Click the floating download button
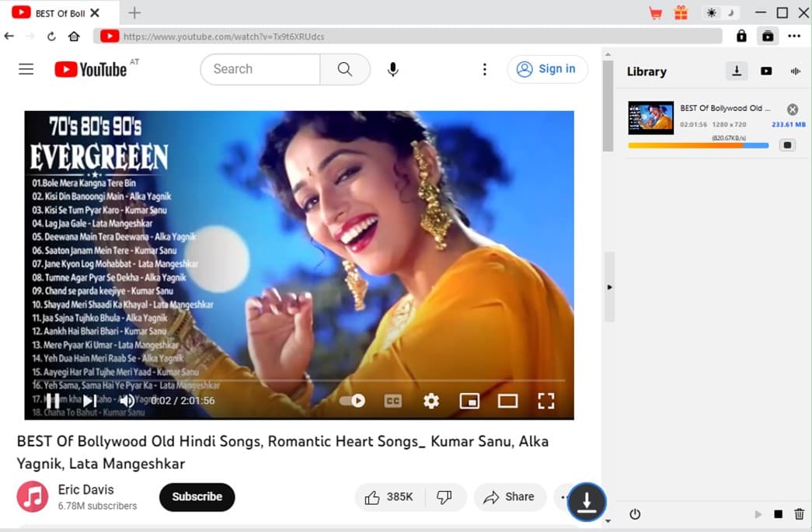Image resolution: width=812 pixels, height=532 pixels. [587, 501]
